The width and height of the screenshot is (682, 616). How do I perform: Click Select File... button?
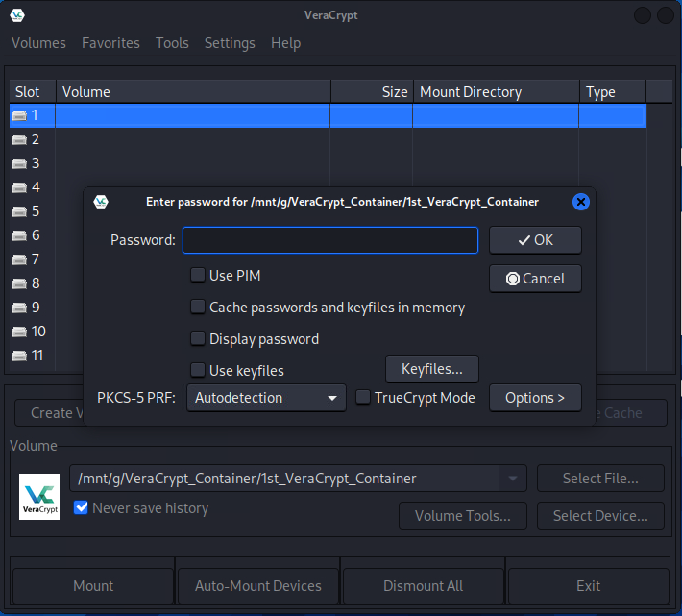coord(600,479)
